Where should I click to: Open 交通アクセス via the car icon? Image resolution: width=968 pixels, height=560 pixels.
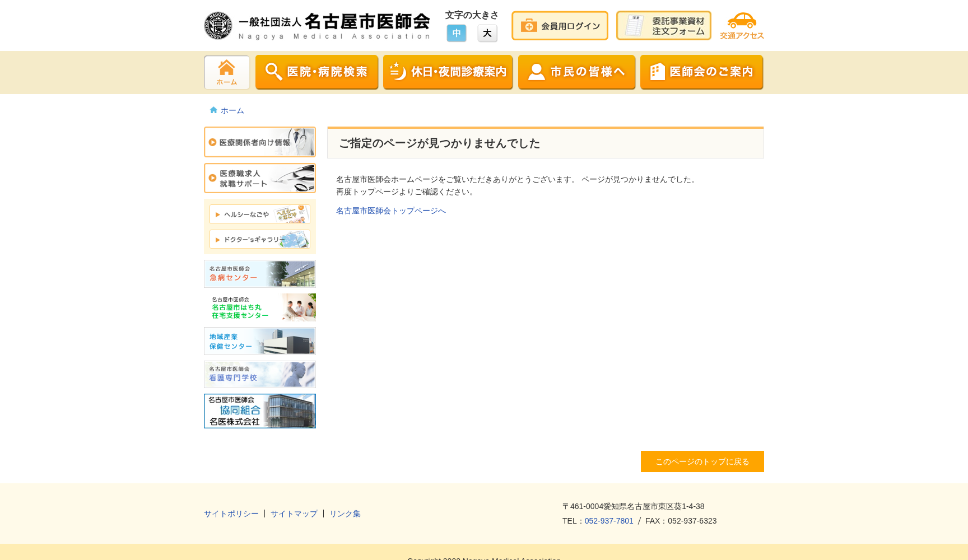pyautogui.click(x=742, y=21)
